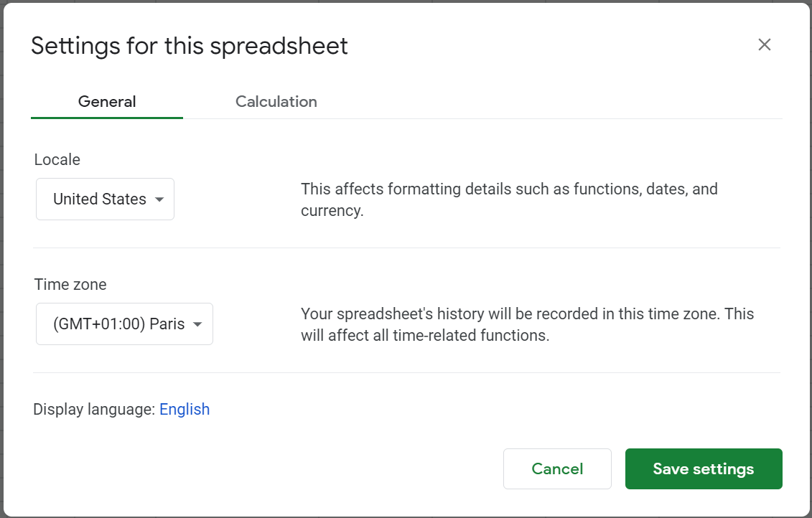Click the caret next to (GMT+01:00) Paris
The image size is (812, 518).
tap(197, 324)
